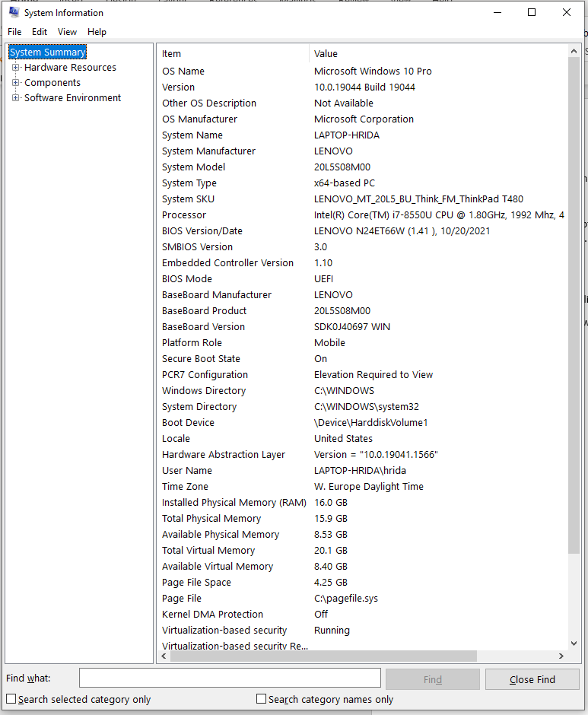Select System Summary in the tree
588x715 pixels.
point(47,52)
